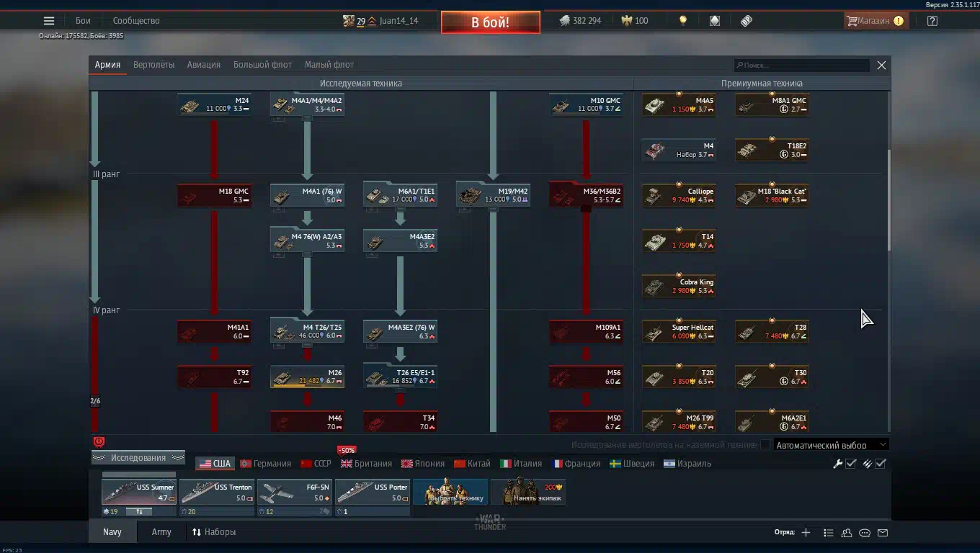
Task: Select the M18 GMC vehicle
Action: [x=215, y=195]
